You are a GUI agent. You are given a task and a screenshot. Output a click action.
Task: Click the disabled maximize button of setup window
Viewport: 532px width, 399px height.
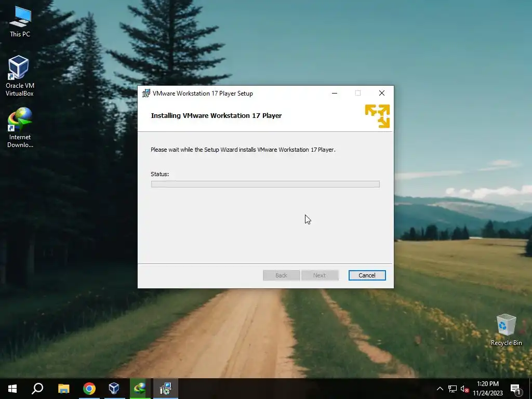pyautogui.click(x=358, y=93)
